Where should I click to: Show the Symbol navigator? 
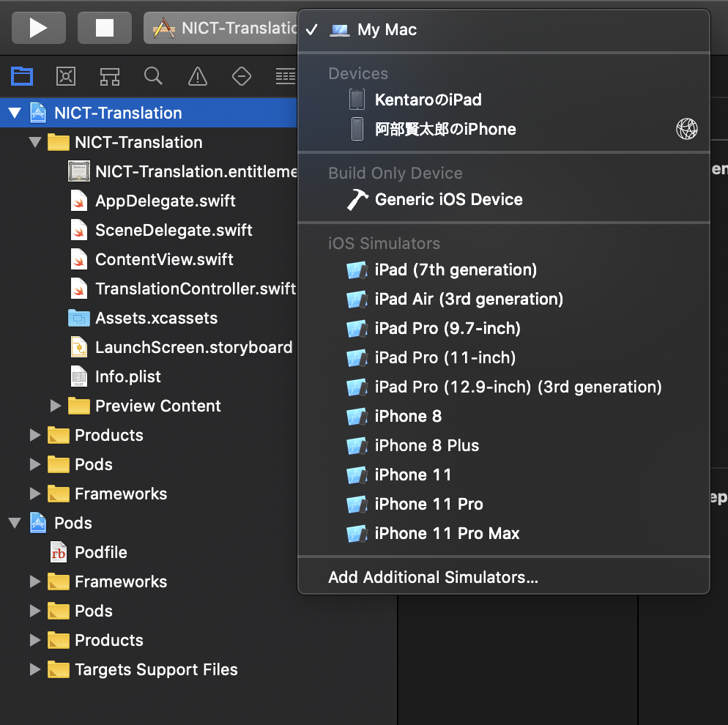pyautogui.click(x=110, y=76)
